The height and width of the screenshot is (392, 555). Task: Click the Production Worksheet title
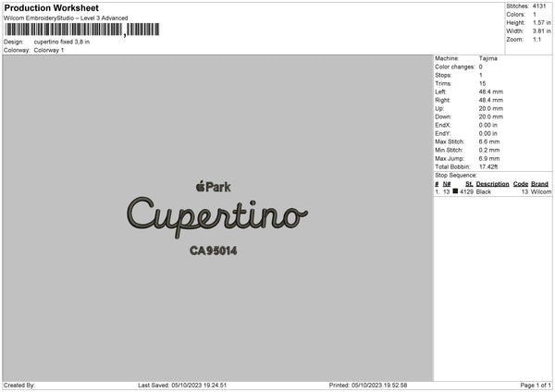click(51, 7)
